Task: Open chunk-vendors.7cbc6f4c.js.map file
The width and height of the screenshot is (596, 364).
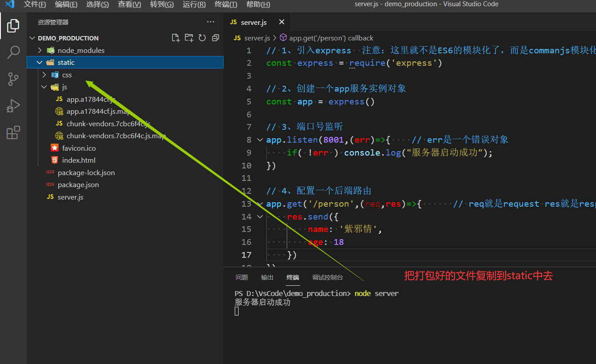Action: pos(125,136)
